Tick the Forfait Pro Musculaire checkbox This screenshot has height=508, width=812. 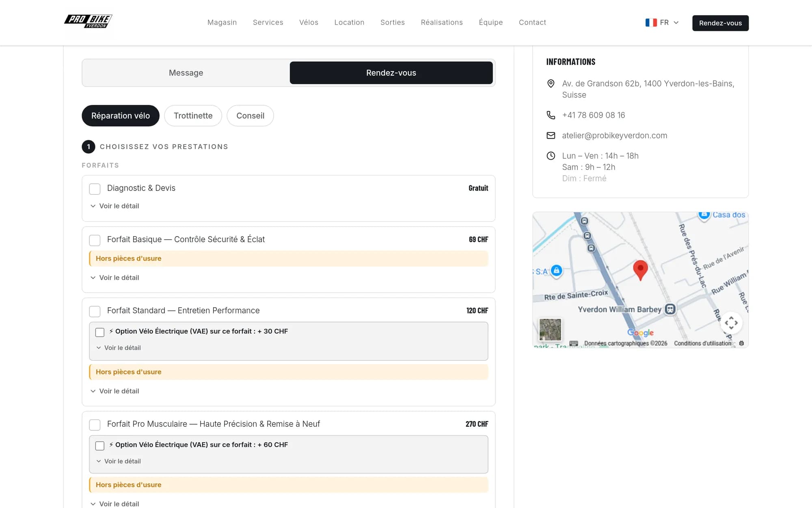click(x=95, y=425)
